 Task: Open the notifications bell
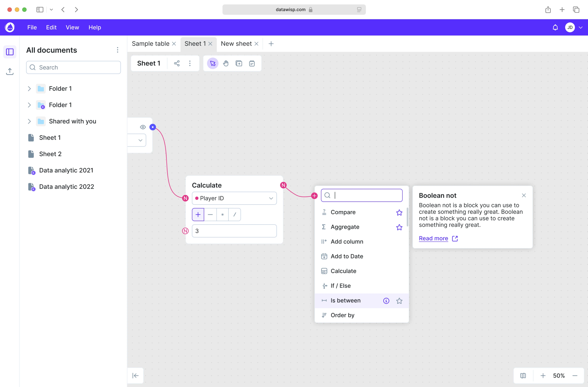point(555,27)
